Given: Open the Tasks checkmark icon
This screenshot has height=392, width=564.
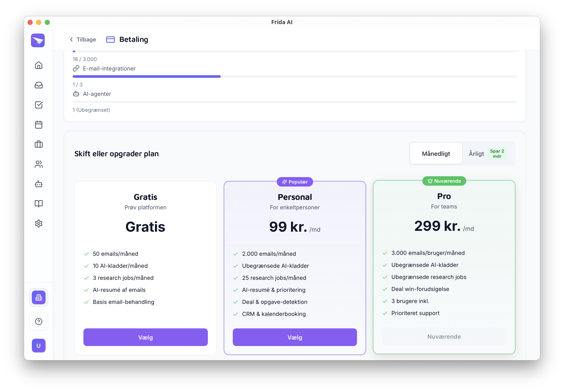Looking at the screenshot, I should [x=38, y=105].
